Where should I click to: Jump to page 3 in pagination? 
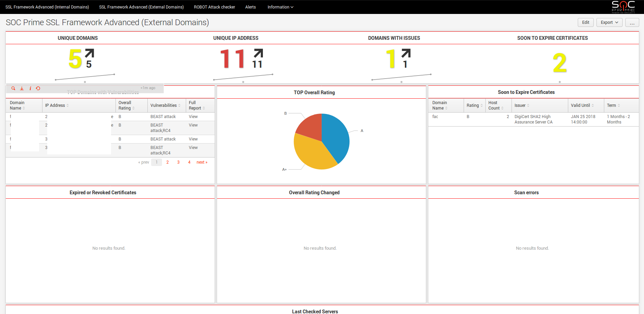178,162
